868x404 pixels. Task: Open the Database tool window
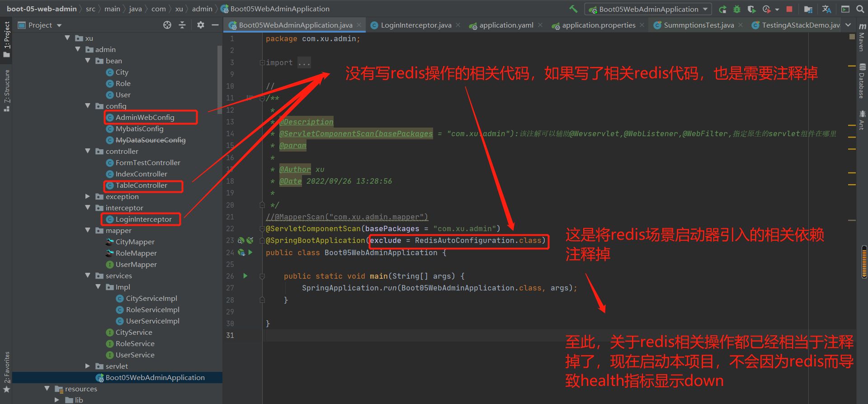pyautogui.click(x=862, y=81)
